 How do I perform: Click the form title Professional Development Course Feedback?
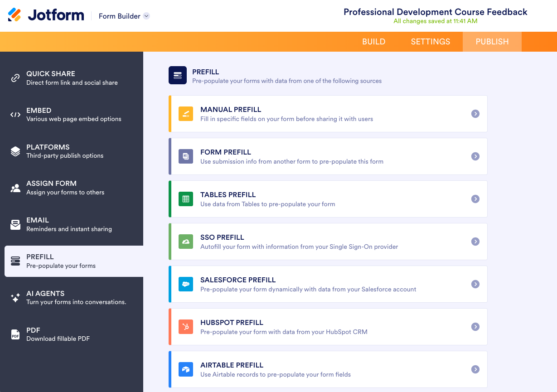click(436, 12)
